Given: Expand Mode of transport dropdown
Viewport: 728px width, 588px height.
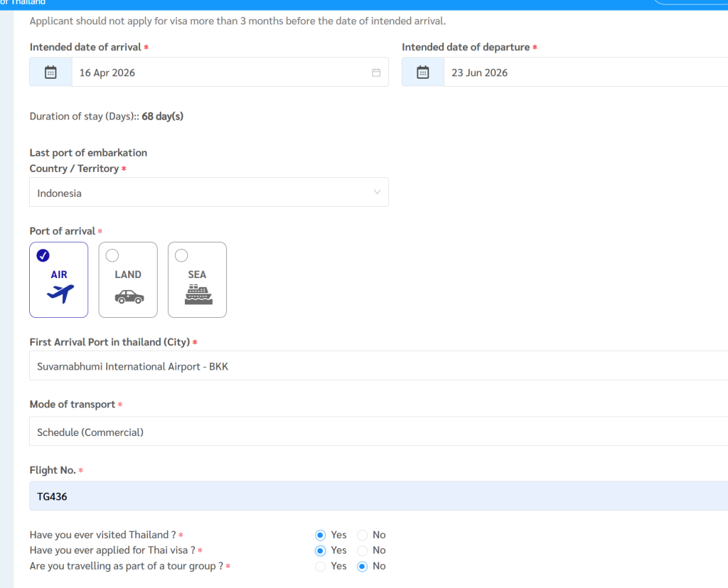Looking at the screenshot, I should [x=377, y=432].
